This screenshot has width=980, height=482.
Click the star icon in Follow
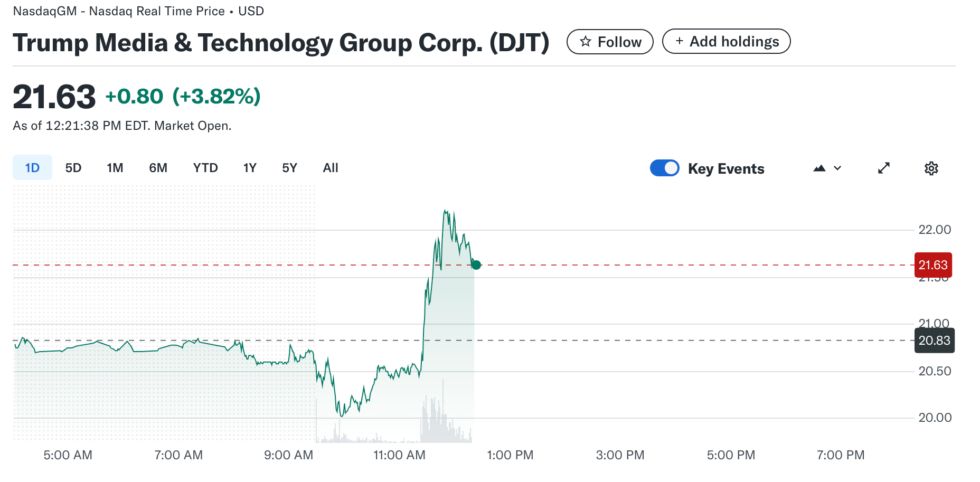point(585,42)
